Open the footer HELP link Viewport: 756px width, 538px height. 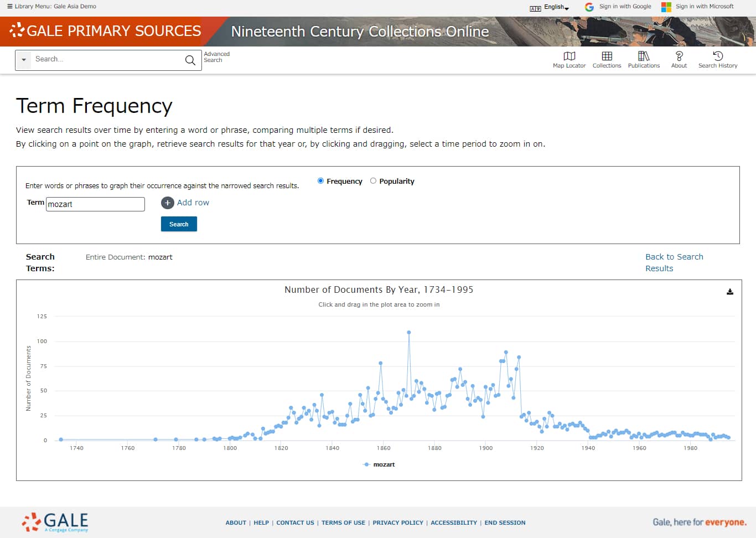[261, 523]
